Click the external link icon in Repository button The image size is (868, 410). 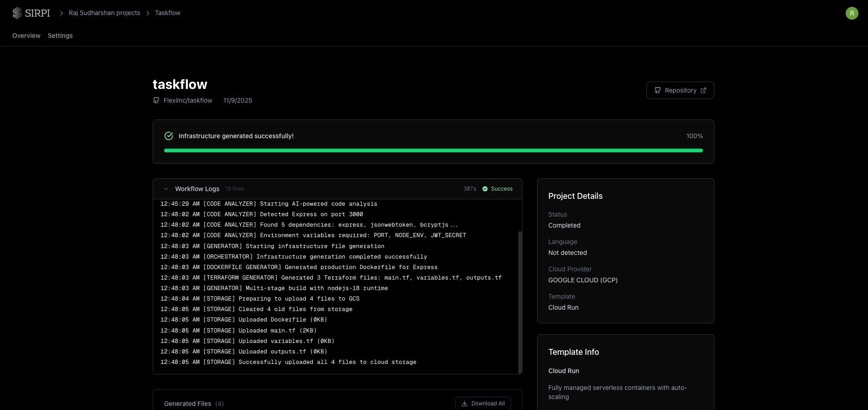[703, 90]
